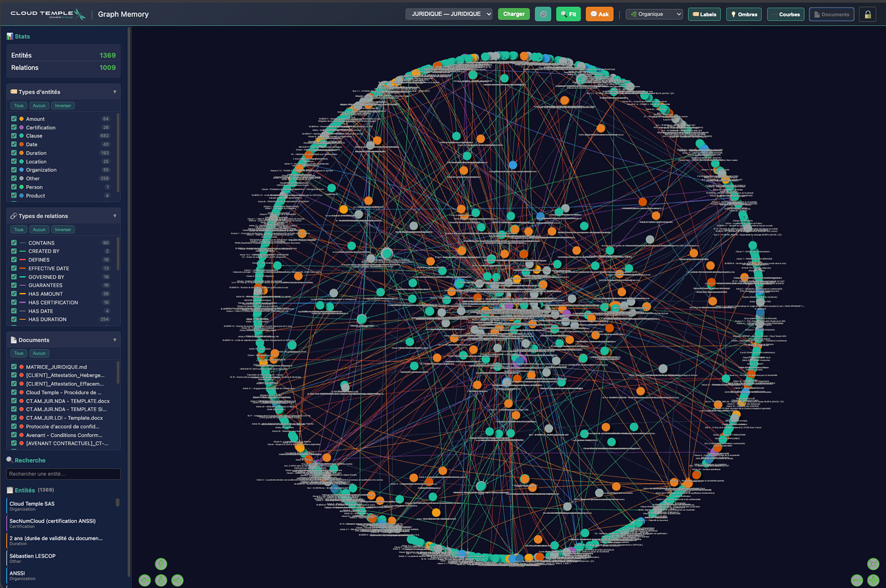Screen dimensions: 886x588
Task: Click Tous under Types d'entités
Action: (x=19, y=106)
